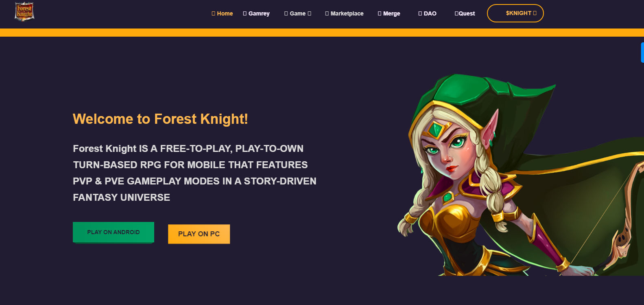Click the $KNIGHT outlined button text
Image resolution: width=644 pixels, height=305 pixels.
[x=518, y=13]
